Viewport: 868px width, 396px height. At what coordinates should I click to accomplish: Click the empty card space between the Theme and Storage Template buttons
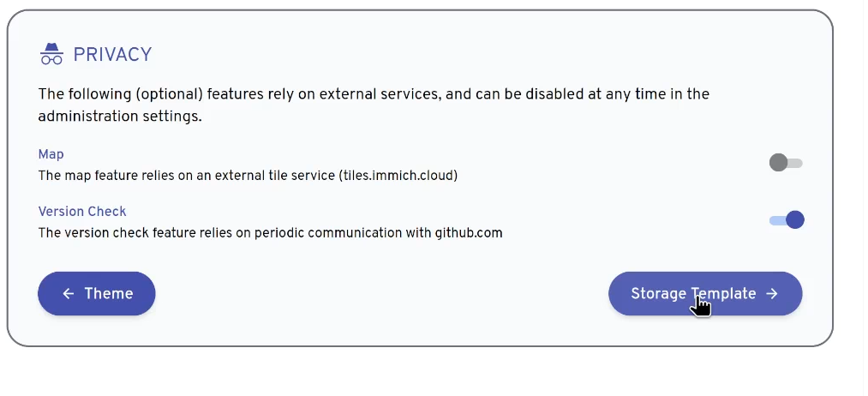click(x=382, y=293)
